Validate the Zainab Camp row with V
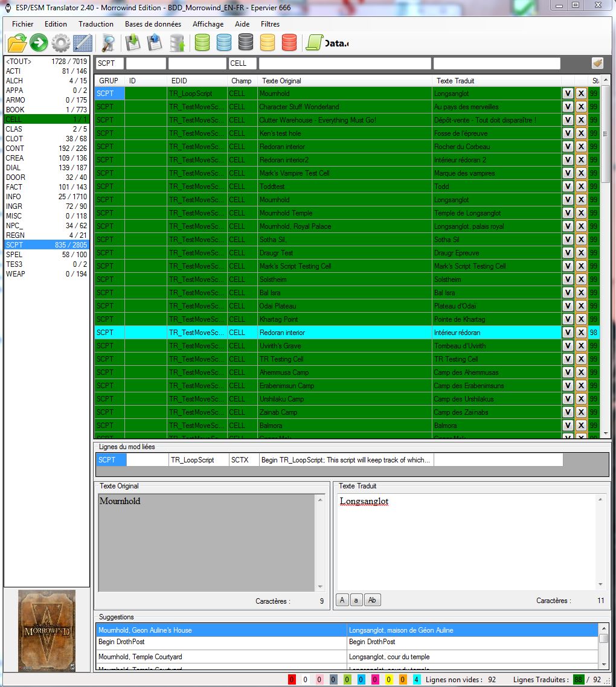The width and height of the screenshot is (616, 687). click(x=568, y=412)
